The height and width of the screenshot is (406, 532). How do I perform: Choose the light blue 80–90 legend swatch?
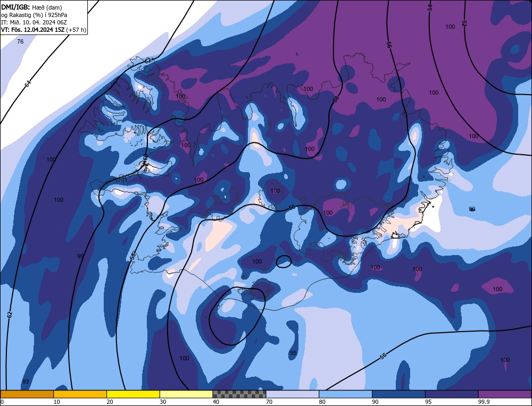345,394
